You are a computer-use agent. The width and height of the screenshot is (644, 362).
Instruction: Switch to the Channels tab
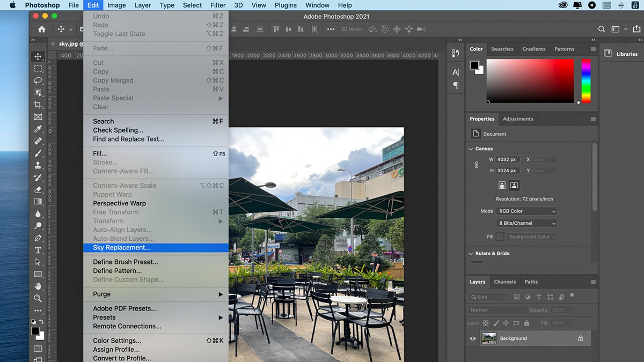click(x=505, y=282)
